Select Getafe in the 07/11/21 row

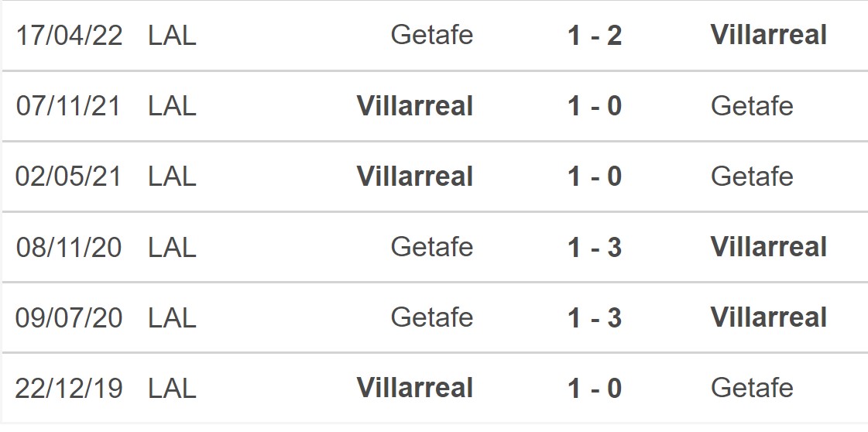(751, 106)
